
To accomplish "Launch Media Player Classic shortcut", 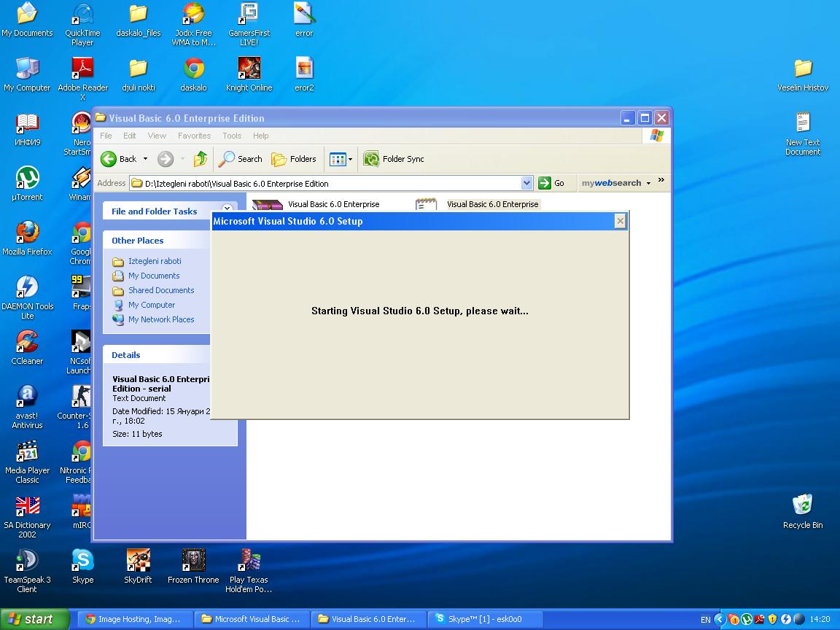I will (27, 462).
